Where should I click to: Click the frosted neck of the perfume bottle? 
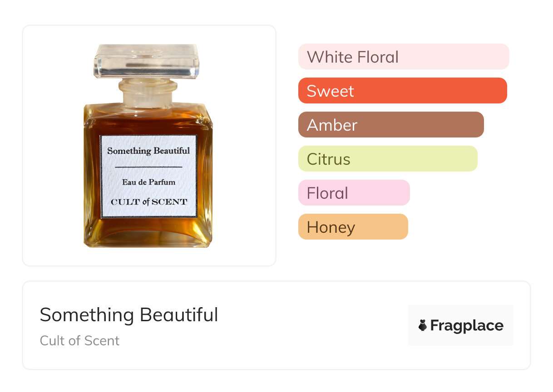click(x=147, y=93)
